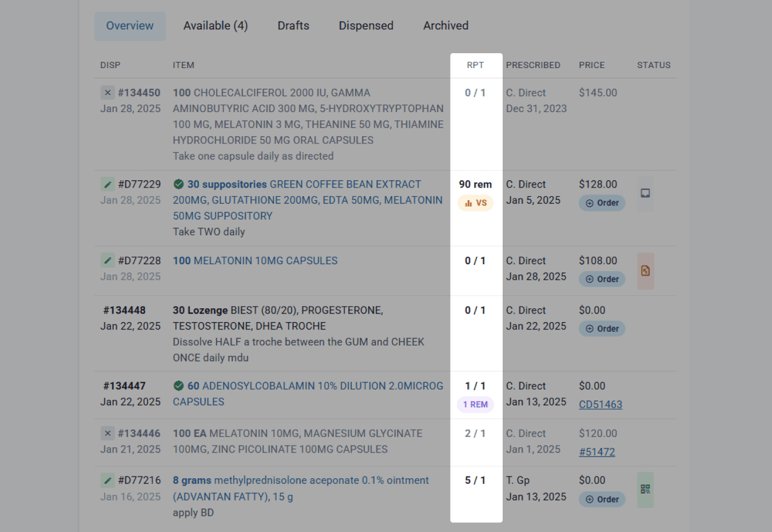Click the 1 REM purple badge
Viewport: 772px width, 532px height.
click(x=475, y=404)
